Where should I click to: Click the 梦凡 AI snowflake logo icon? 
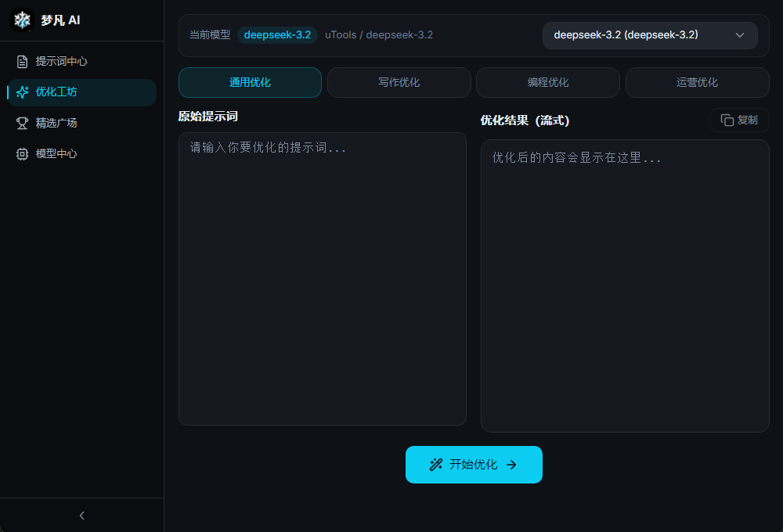22,20
